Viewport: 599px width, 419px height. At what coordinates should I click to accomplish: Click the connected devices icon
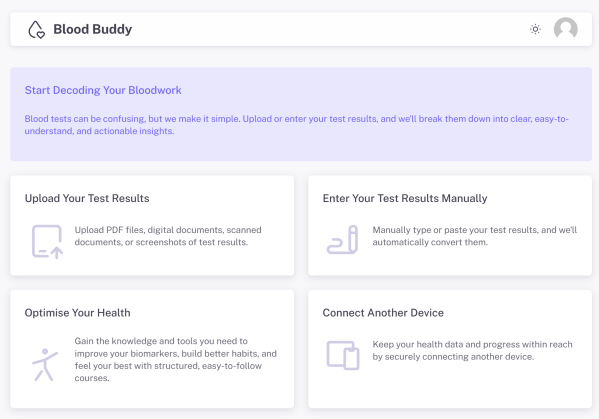[343, 355]
